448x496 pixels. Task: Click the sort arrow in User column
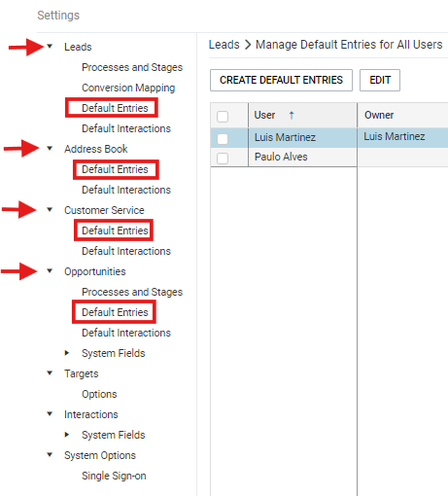point(292,115)
